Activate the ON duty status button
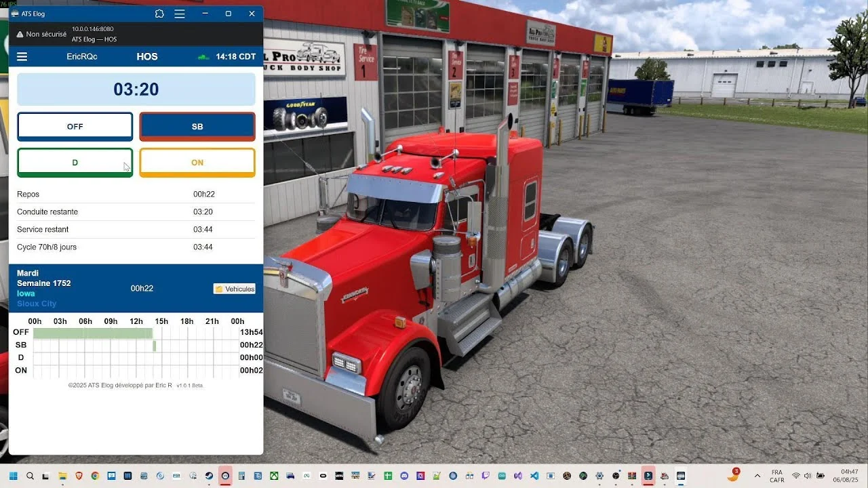The height and width of the screenshot is (488, 868). (197, 163)
